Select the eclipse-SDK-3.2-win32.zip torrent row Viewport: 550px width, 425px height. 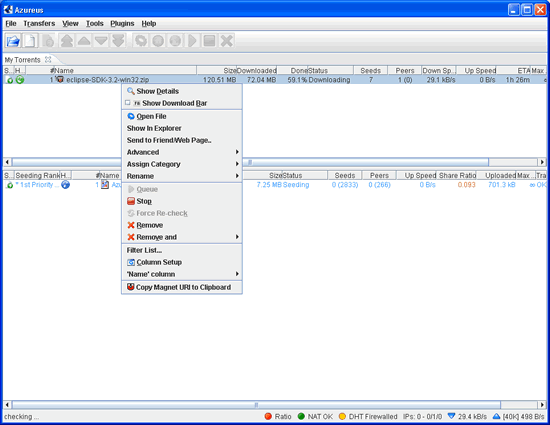(x=275, y=80)
